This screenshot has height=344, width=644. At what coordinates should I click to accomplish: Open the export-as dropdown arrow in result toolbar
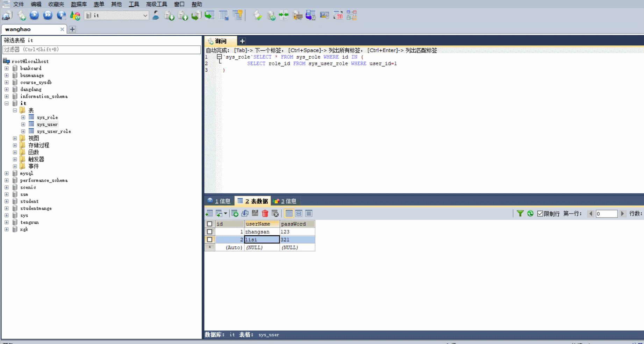point(226,213)
